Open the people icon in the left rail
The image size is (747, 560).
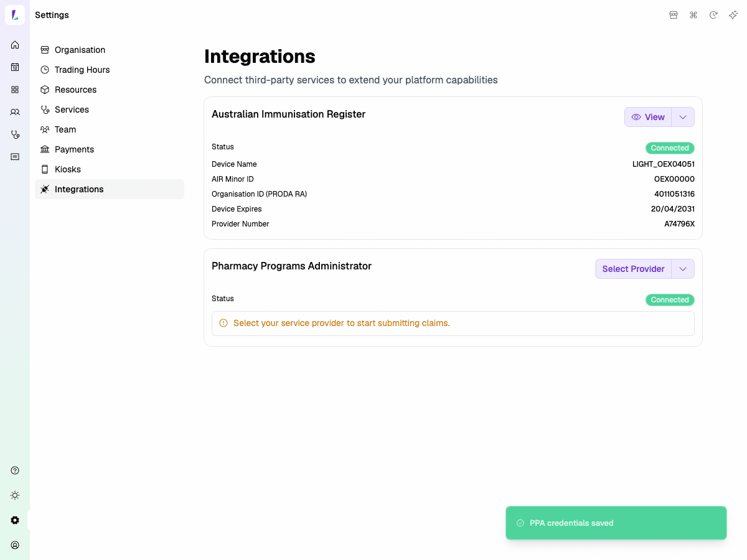[15, 112]
